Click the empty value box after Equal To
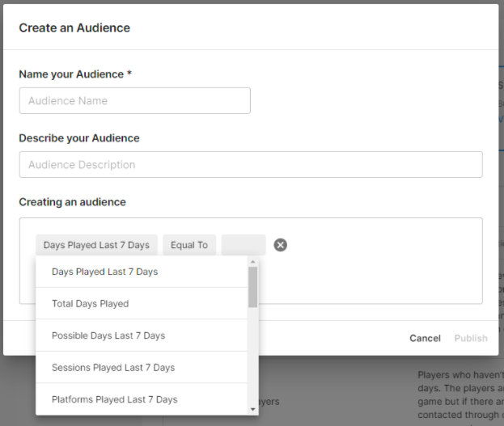504x426 pixels. click(244, 245)
